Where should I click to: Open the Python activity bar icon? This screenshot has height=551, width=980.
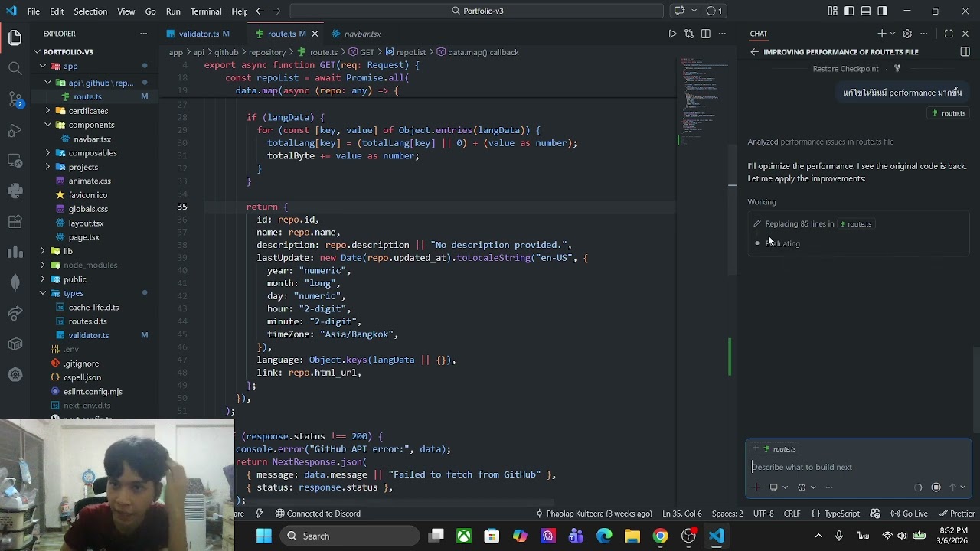[x=15, y=191]
